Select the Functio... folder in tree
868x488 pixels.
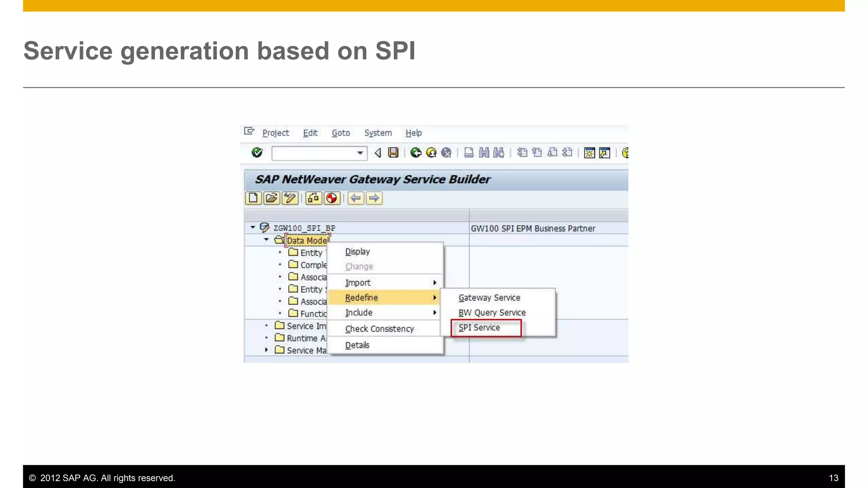click(x=314, y=313)
